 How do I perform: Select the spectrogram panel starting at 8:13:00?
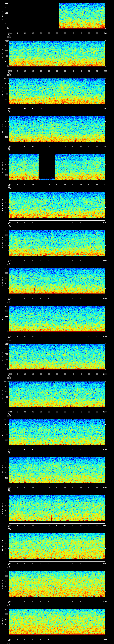pyautogui.click(x=57, y=357)
